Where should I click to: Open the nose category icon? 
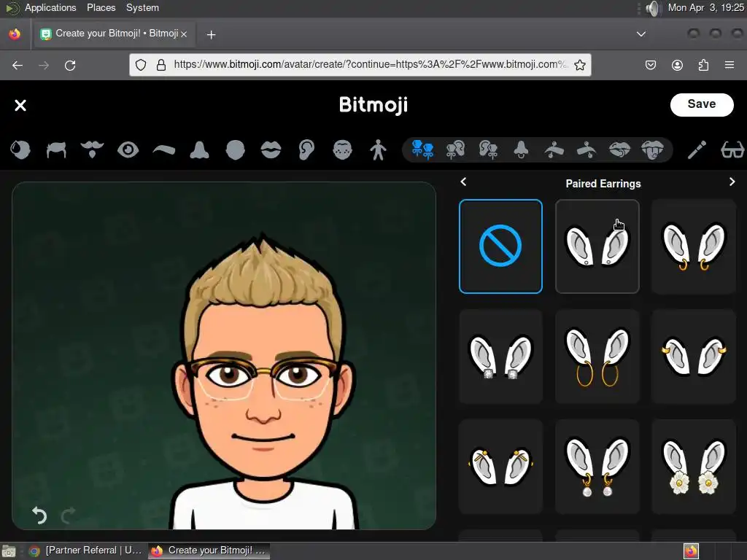pyautogui.click(x=199, y=149)
